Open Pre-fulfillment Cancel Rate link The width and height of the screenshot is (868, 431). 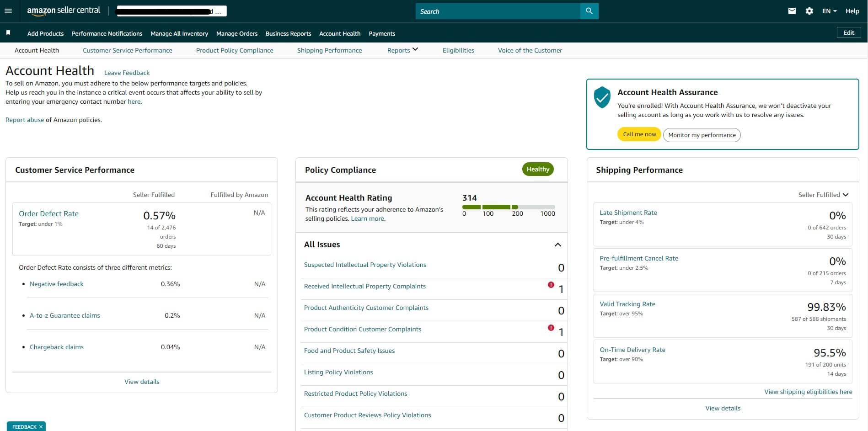point(639,258)
